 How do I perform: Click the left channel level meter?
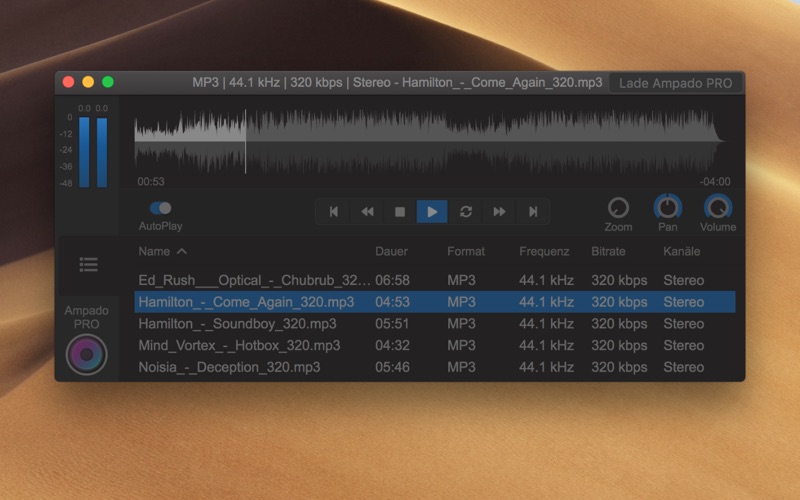(x=84, y=152)
